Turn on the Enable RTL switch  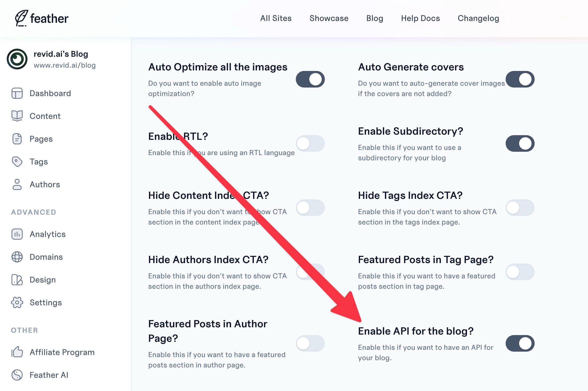310,143
